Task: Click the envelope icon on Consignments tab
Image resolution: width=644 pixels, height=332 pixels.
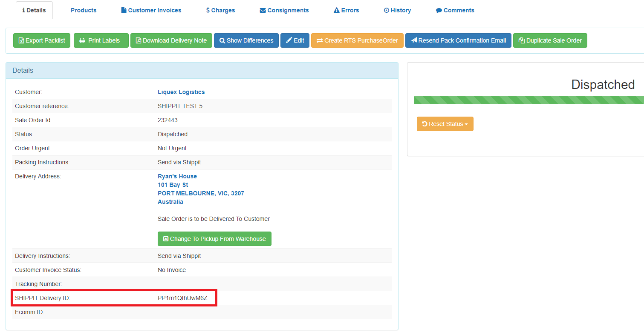Action: click(263, 10)
